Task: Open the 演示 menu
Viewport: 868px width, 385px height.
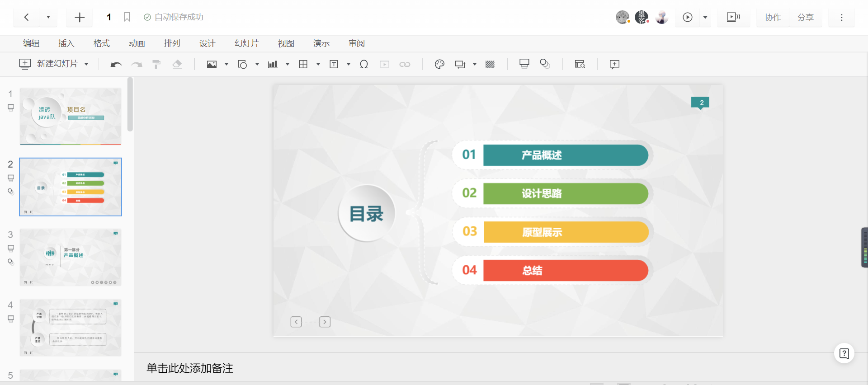Action: click(321, 43)
